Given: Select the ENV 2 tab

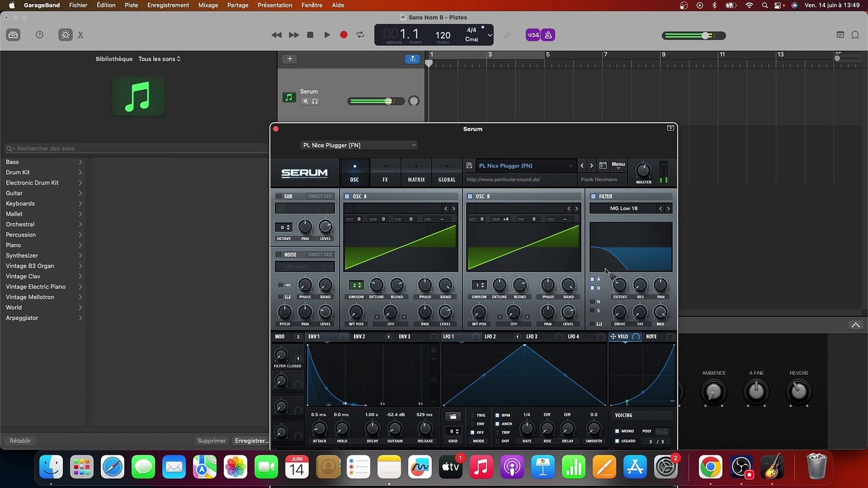Looking at the screenshot, I should tap(359, 337).
